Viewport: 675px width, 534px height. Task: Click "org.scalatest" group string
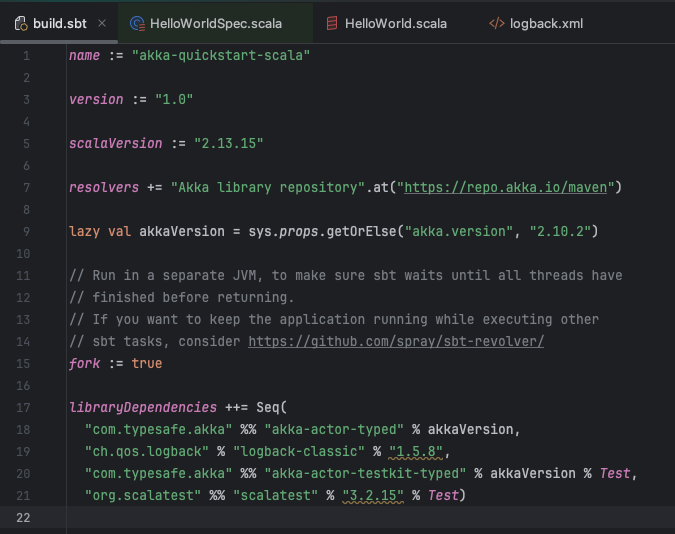(x=143, y=496)
